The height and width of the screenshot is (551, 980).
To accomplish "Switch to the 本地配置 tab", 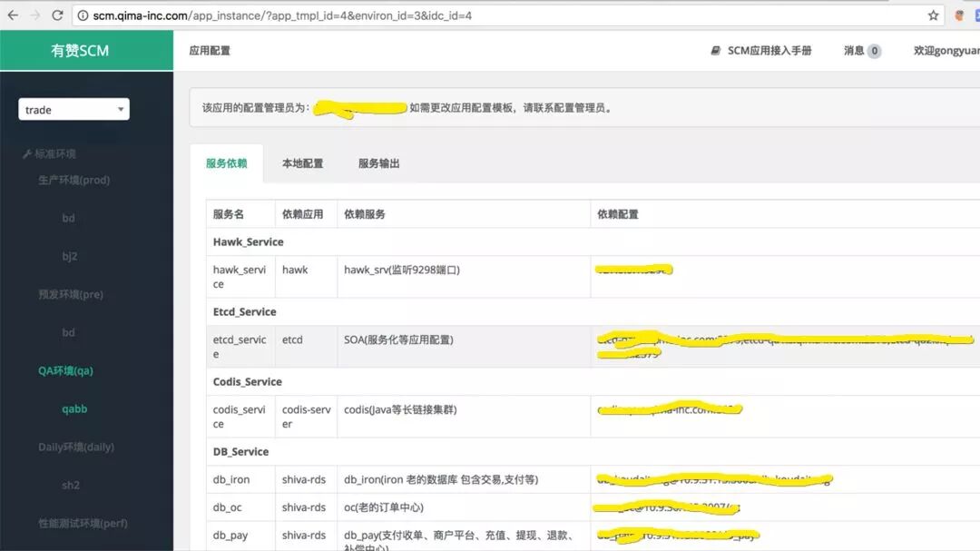I will pyautogui.click(x=302, y=163).
